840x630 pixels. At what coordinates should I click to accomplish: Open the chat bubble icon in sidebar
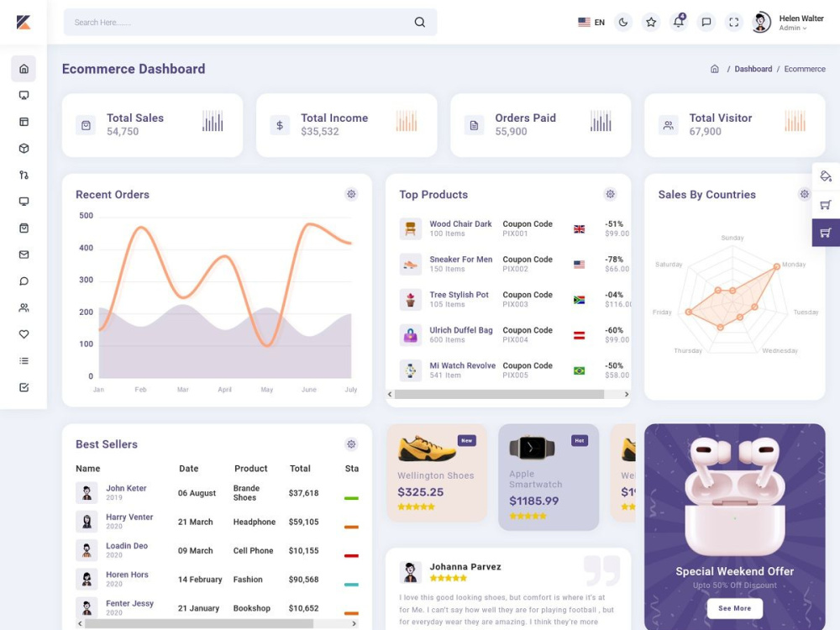24,281
